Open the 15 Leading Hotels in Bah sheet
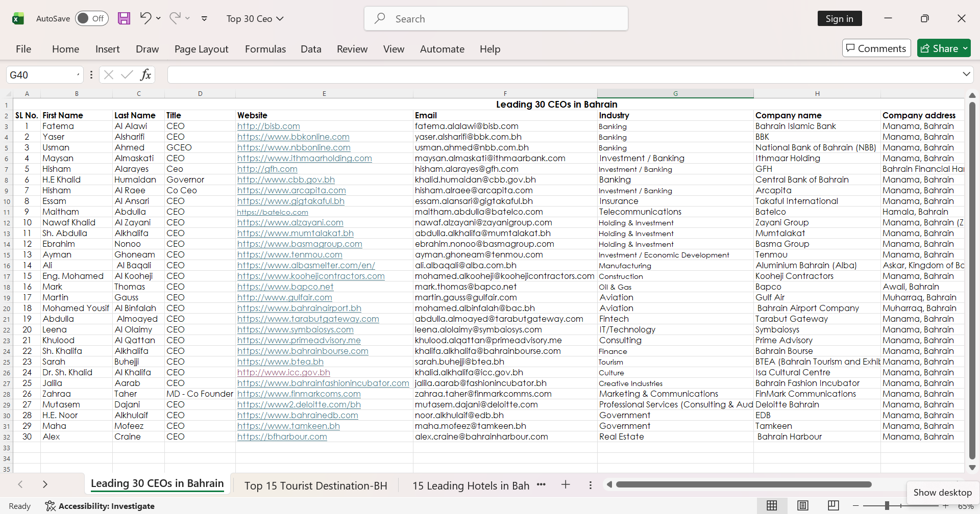The height and width of the screenshot is (514, 980). tap(471, 486)
